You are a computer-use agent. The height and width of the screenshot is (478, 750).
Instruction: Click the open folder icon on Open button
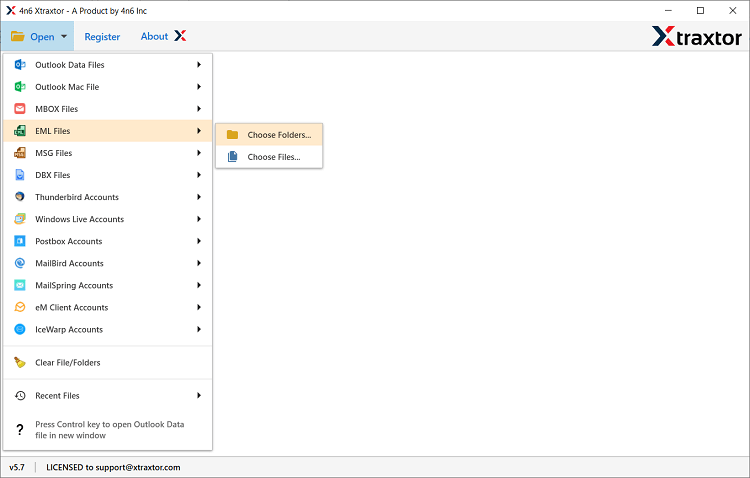(x=18, y=36)
